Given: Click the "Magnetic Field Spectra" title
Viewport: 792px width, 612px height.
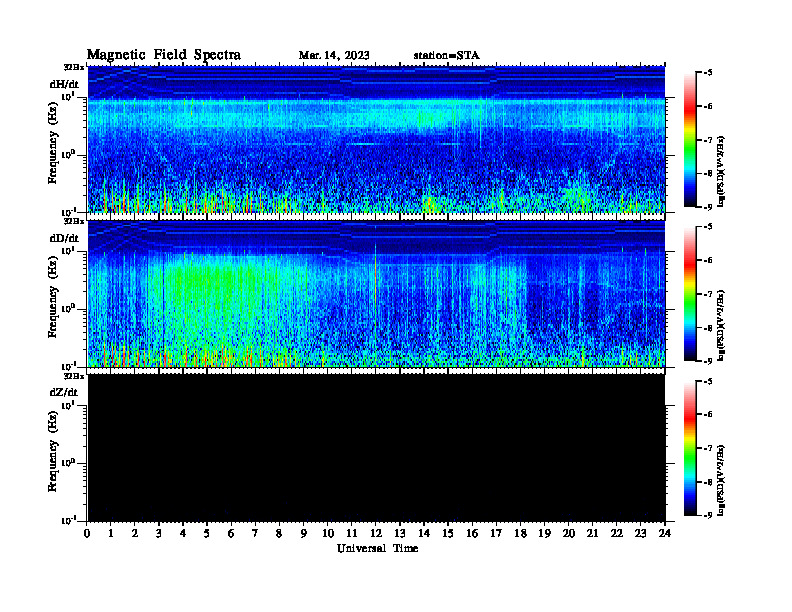Looking at the screenshot, I should pos(164,55).
